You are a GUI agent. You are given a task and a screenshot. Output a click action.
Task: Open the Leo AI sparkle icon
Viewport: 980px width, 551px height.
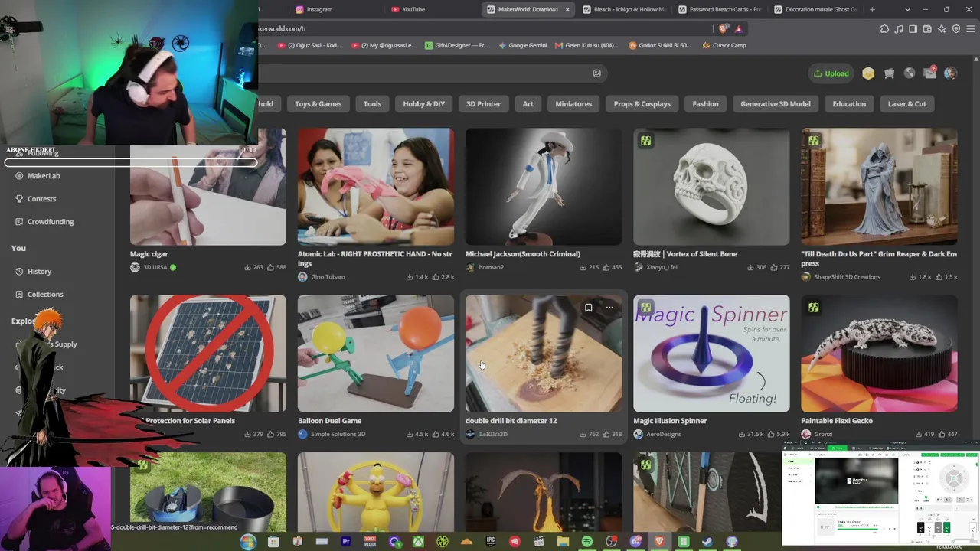[942, 29]
